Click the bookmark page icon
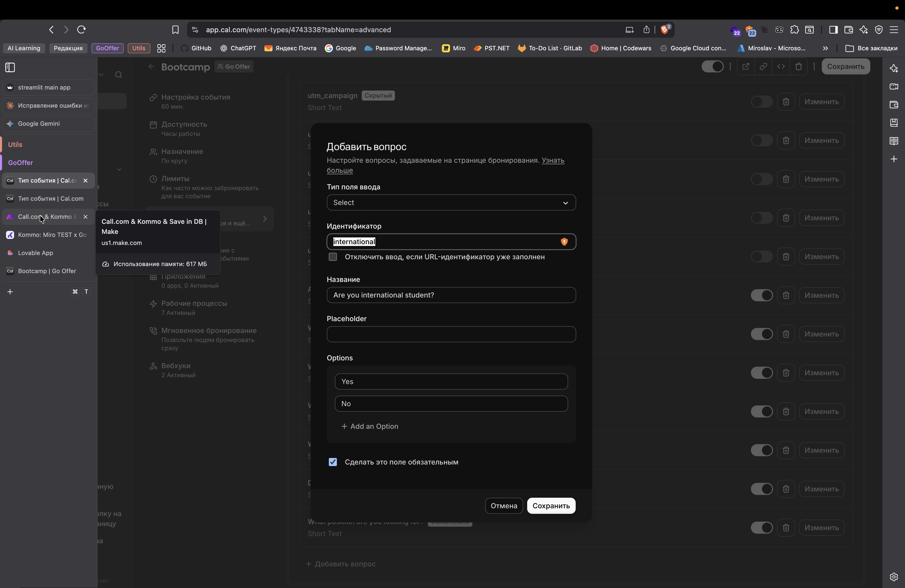Screen dimensions: 905x588 pyautogui.click(x=175, y=30)
